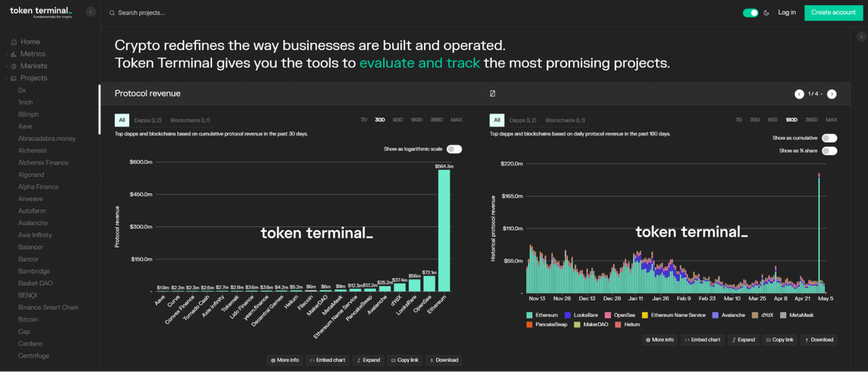Open the 1 / 4 chart page dropdown

[x=815, y=94]
